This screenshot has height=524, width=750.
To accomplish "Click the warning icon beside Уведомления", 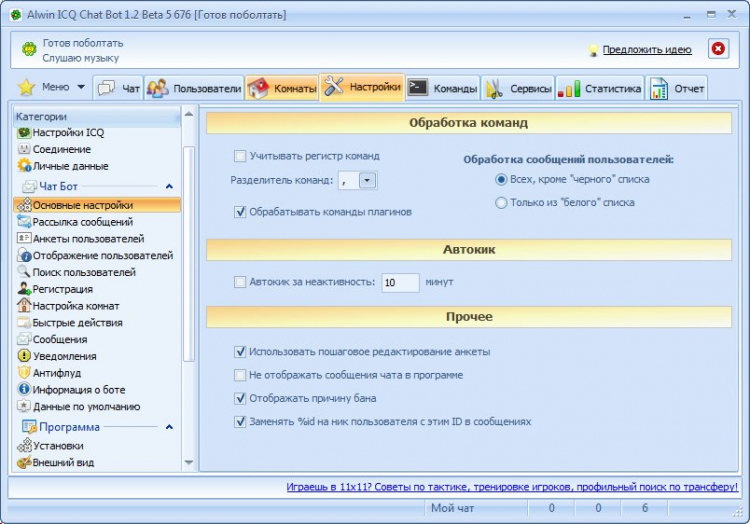I will [x=24, y=356].
